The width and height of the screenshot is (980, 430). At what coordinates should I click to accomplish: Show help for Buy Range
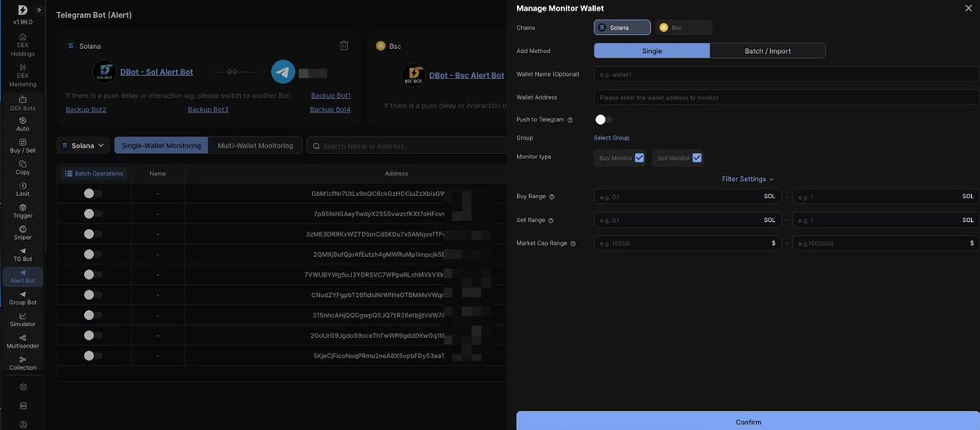coord(552,197)
